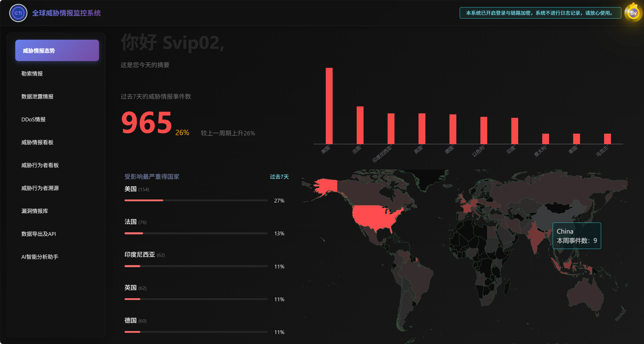Launch AI智能分析助手
This screenshot has height=344, width=644.
click(40, 257)
